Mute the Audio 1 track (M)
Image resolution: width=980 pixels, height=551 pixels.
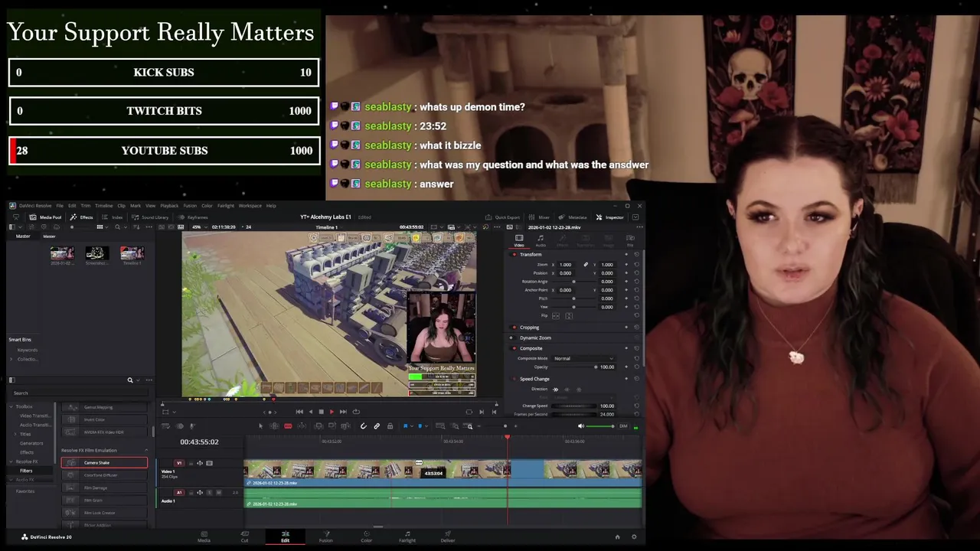point(218,493)
